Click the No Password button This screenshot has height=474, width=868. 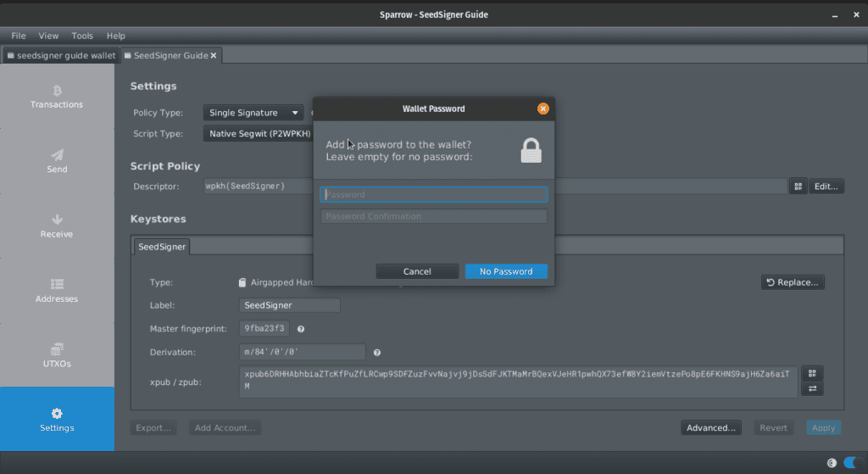tap(506, 271)
